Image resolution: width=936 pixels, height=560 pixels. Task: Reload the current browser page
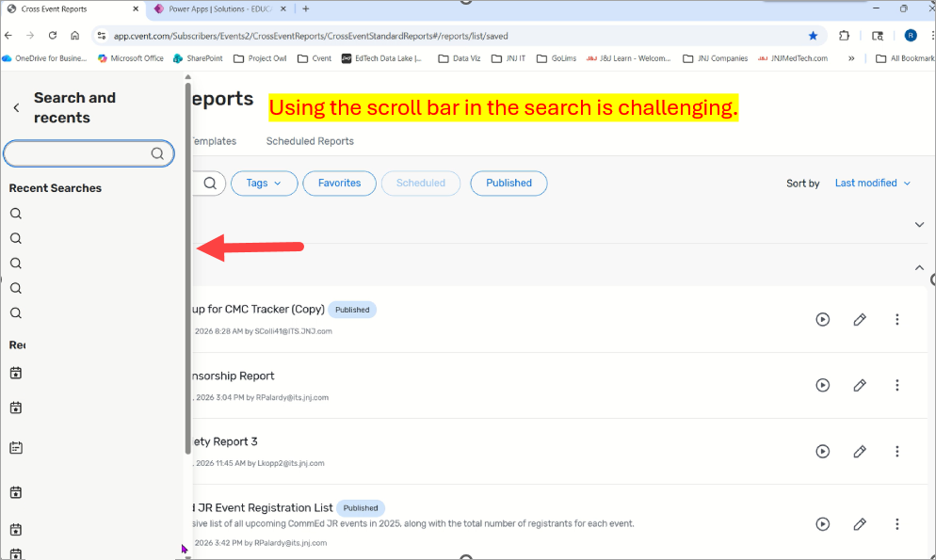53,36
